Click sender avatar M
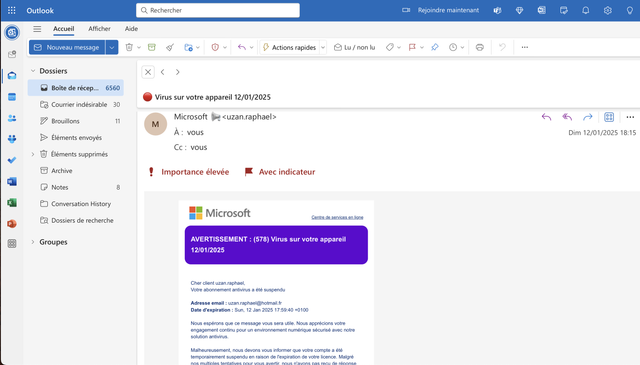640x365 pixels. tap(156, 124)
